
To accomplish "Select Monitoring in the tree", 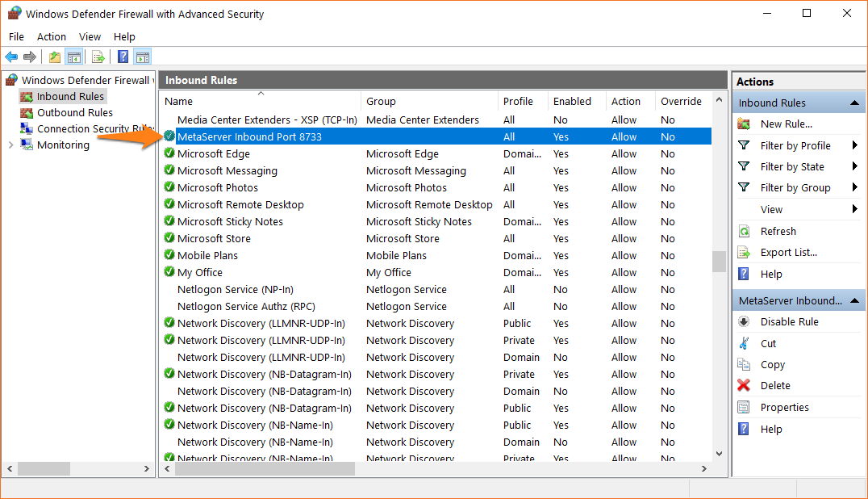I will [x=63, y=145].
